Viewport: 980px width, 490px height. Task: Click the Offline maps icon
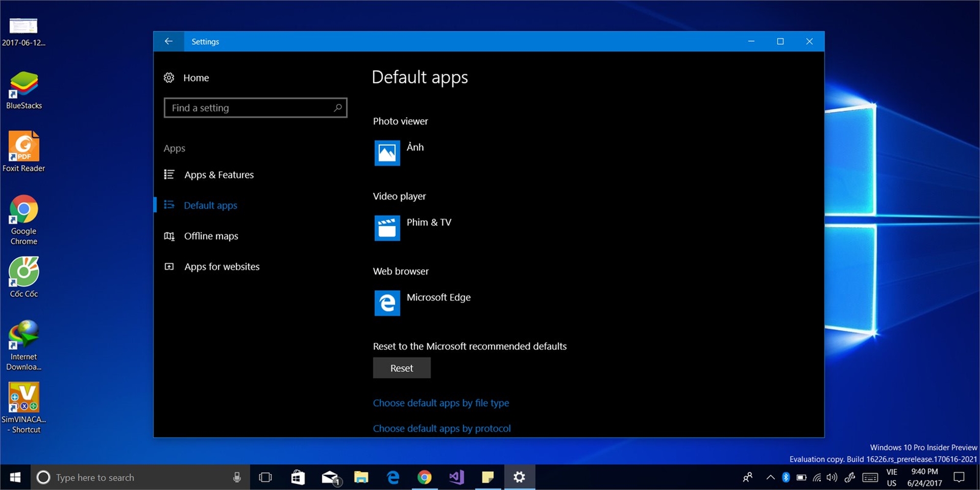click(x=169, y=236)
